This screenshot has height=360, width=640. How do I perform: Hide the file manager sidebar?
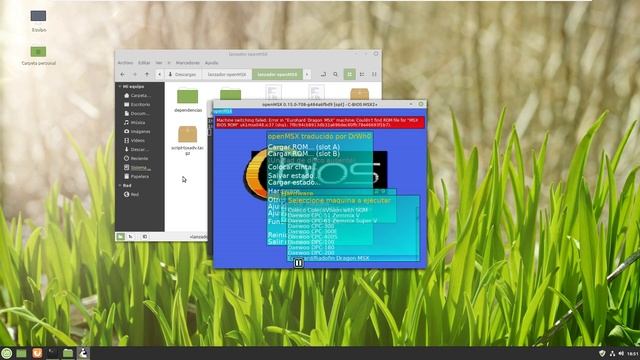tap(144, 236)
